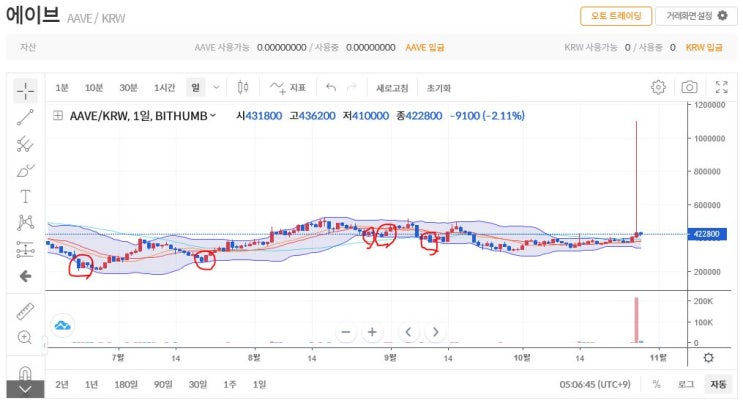The height and width of the screenshot is (406, 743).
Task: Select the 1분 interval
Action: (x=62, y=88)
